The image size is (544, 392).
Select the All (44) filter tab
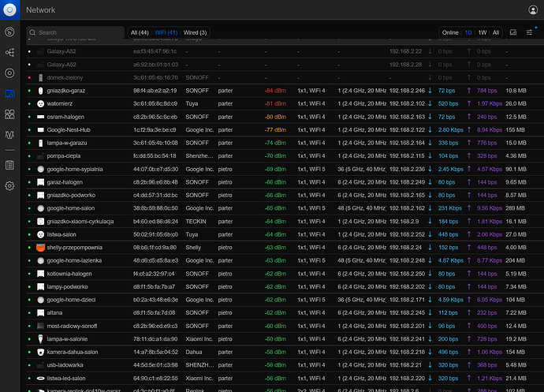[x=140, y=32]
